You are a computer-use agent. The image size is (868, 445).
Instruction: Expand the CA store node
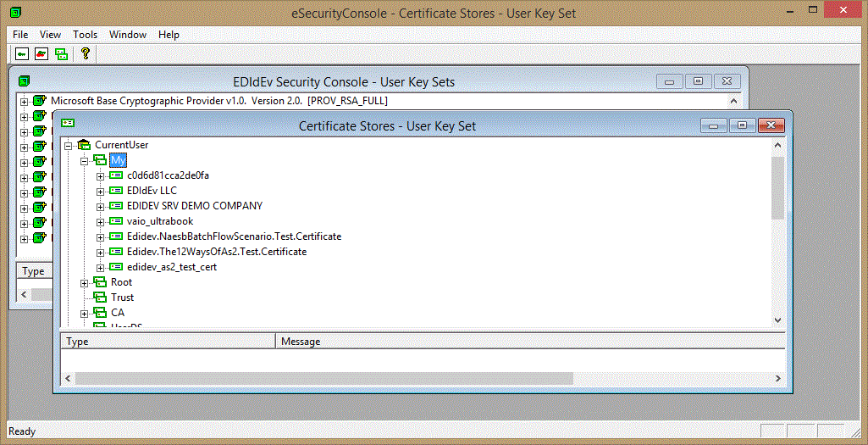point(84,314)
